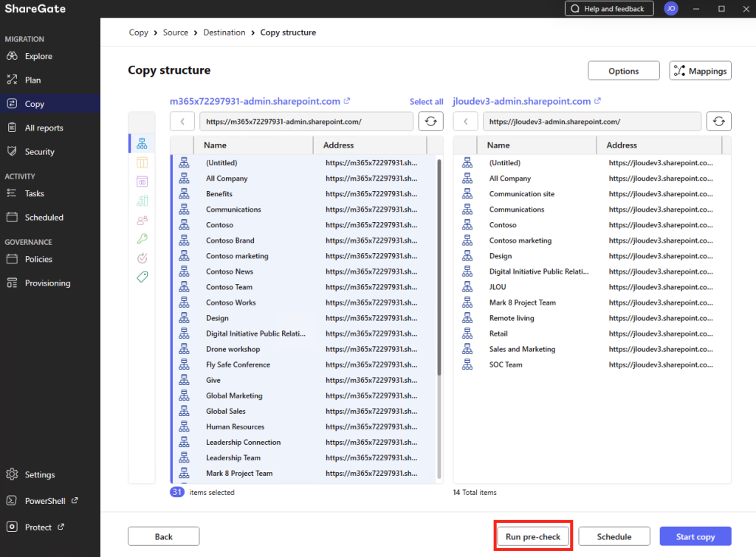Select Fly Safe Conference in source

pyautogui.click(x=303, y=364)
